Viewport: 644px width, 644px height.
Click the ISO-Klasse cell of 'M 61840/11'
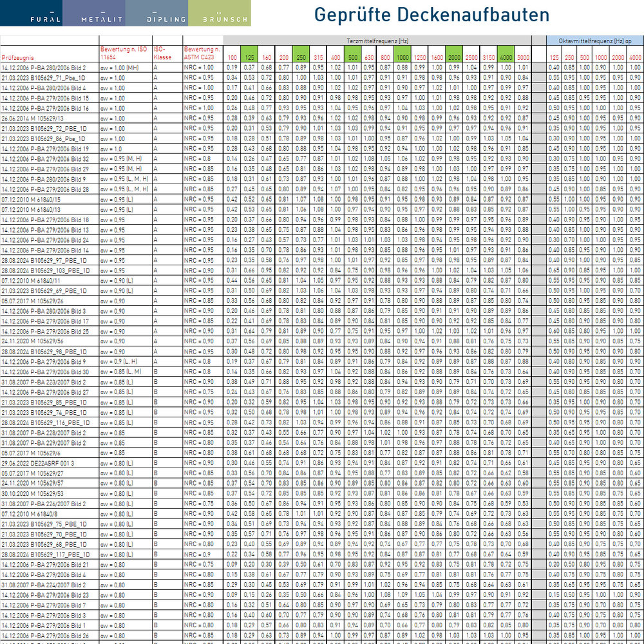tap(167, 281)
